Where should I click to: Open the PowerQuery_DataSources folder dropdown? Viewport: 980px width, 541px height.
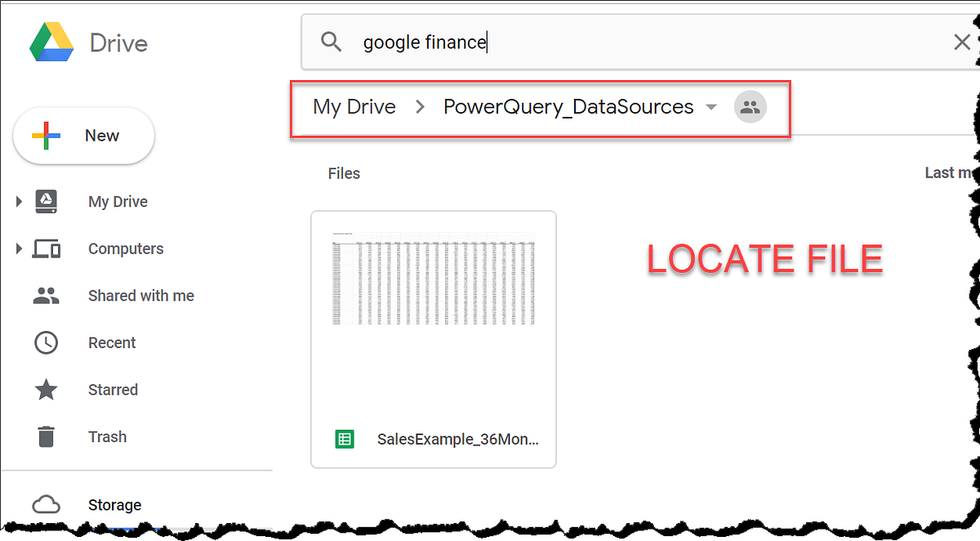point(711,106)
